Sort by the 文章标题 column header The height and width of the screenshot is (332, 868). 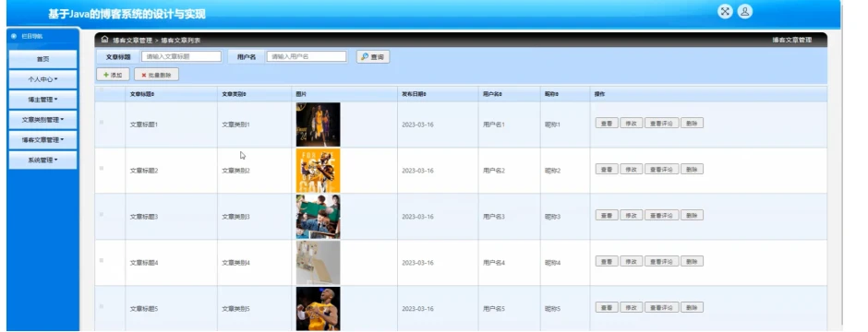click(142, 94)
